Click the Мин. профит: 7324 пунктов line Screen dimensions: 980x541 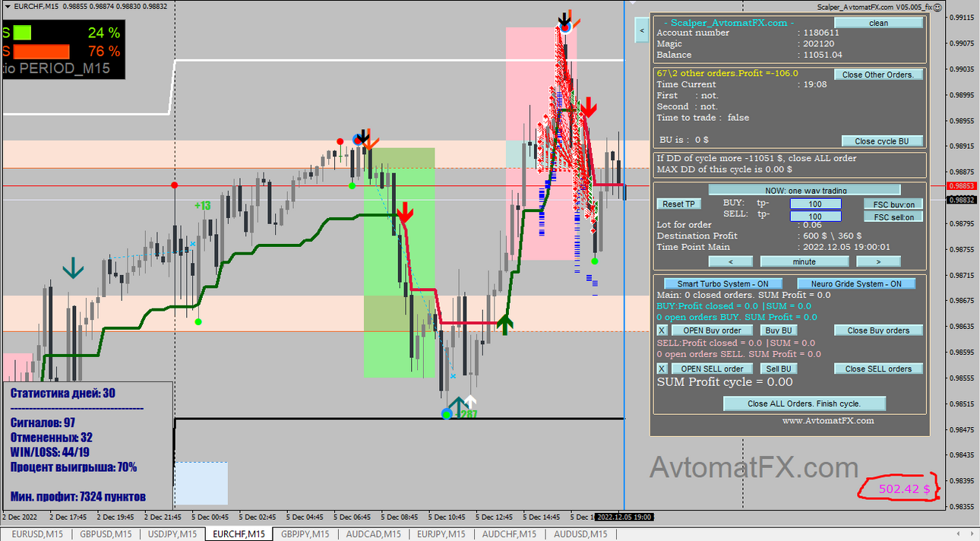tap(78, 497)
